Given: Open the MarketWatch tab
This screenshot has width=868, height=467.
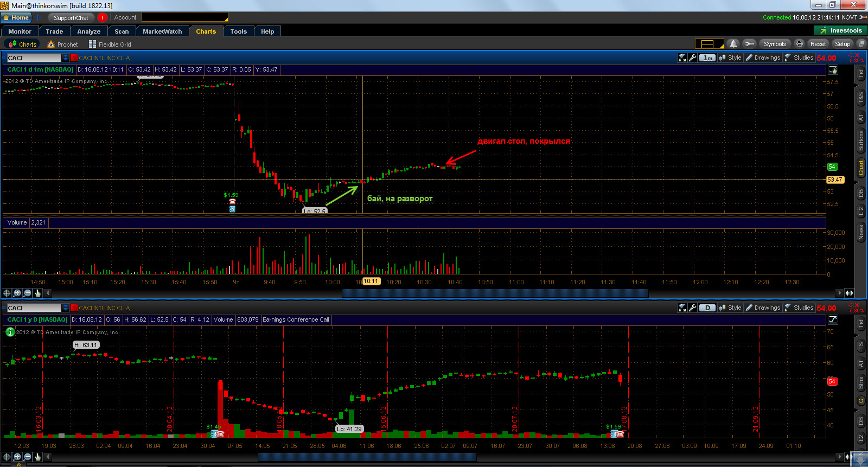Looking at the screenshot, I should click(162, 31).
